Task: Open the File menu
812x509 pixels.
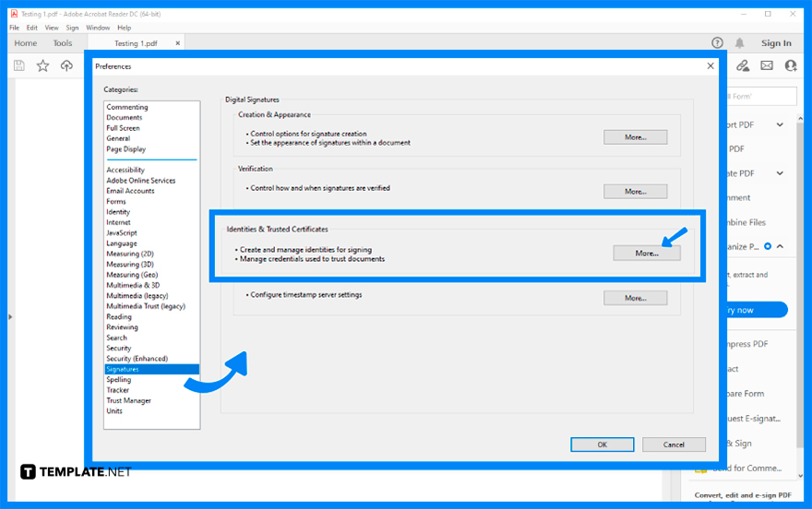Action: point(15,28)
